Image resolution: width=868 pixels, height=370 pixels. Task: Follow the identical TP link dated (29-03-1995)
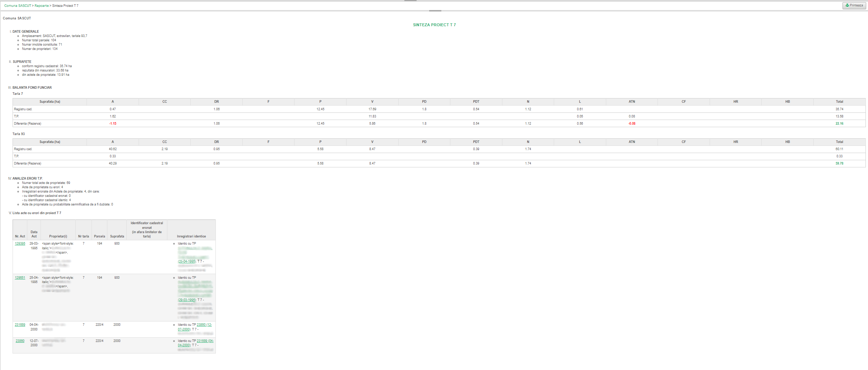[187, 300]
